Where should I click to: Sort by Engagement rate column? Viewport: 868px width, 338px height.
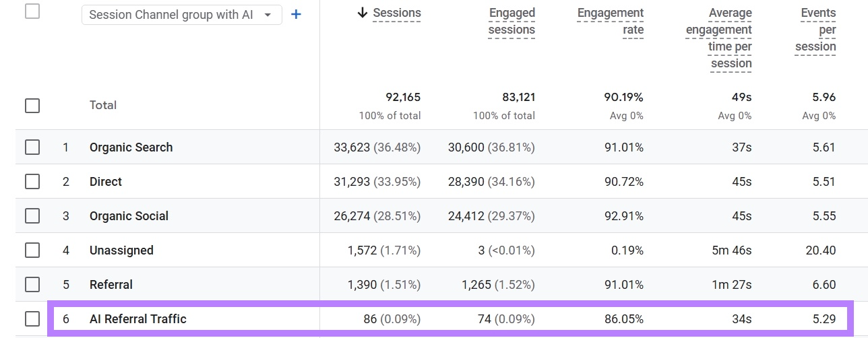pyautogui.click(x=610, y=22)
